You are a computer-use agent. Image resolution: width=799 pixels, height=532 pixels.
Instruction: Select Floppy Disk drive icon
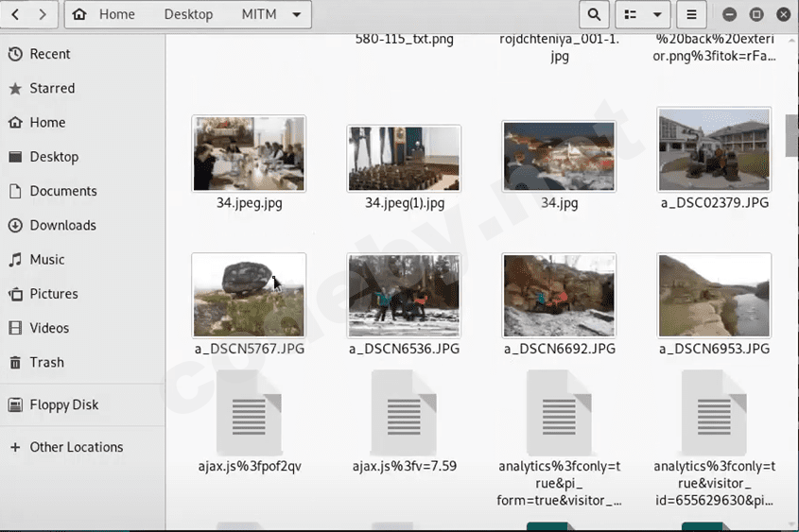[x=15, y=404]
